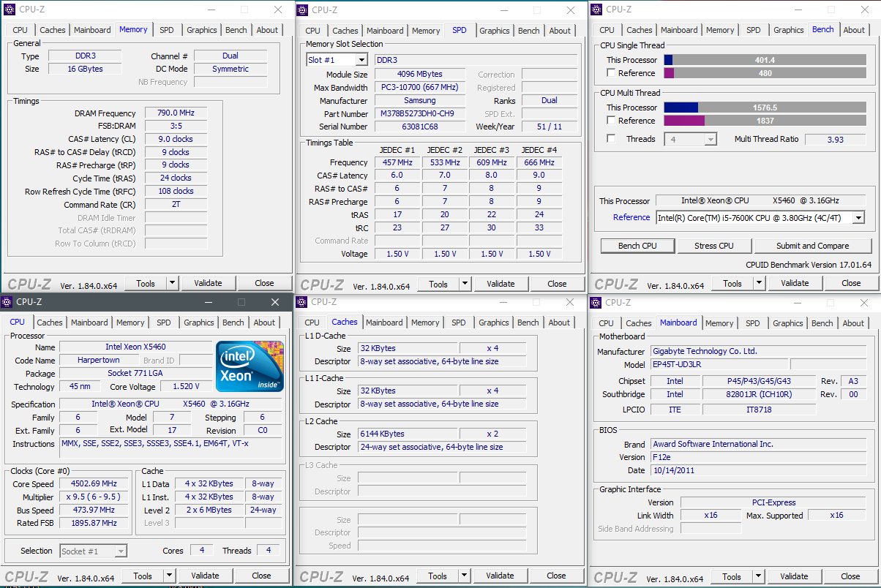Viewport: 881px width, 588px height.
Task: Enable Reference checkbox under CPU Multi Thread
Action: [611, 121]
